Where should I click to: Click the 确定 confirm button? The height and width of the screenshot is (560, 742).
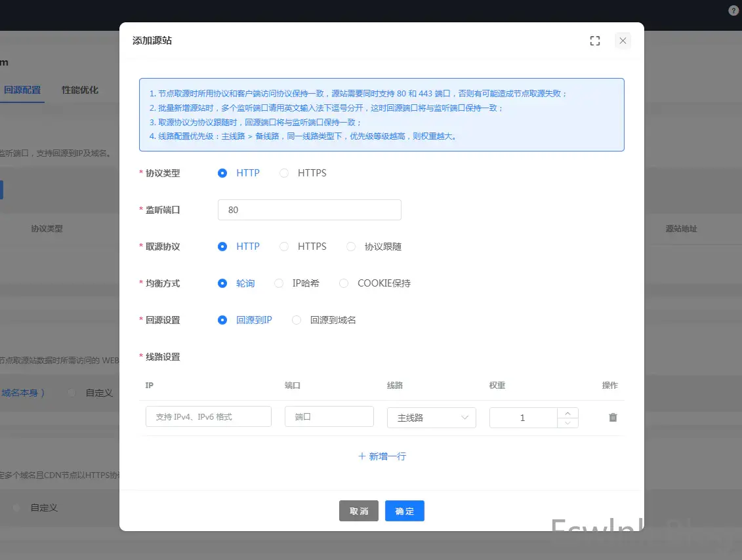tap(404, 511)
